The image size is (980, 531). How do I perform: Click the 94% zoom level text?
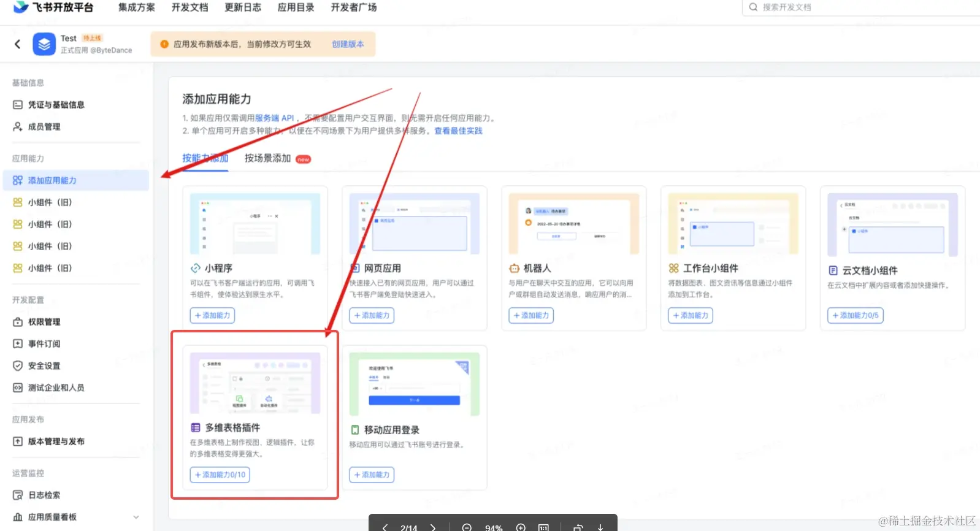pyautogui.click(x=494, y=527)
